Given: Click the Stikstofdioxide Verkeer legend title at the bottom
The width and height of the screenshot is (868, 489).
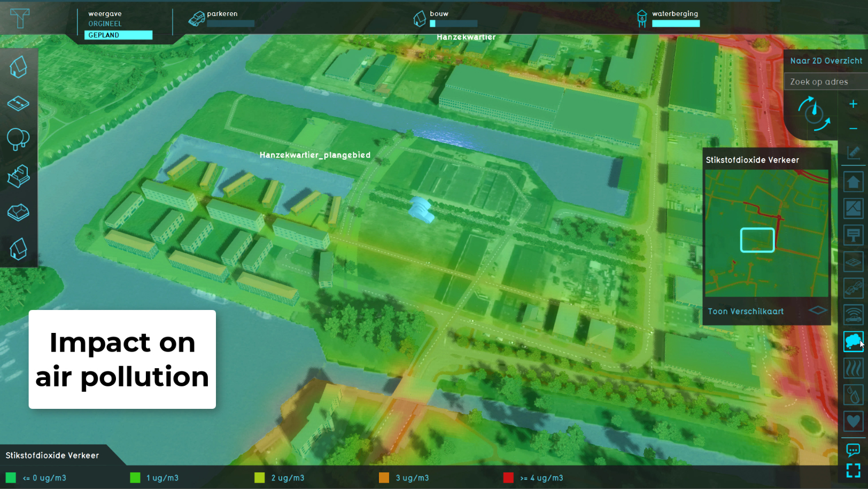Looking at the screenshot, I should (52, 455).
